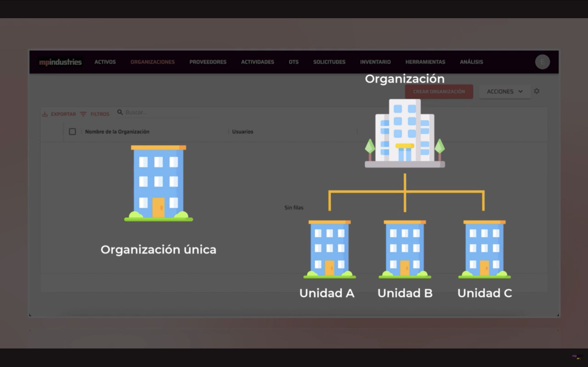Image resolution: width=588 pixels, height=367 pixels.
Task: Click the settings gear icon
Action: click(x=537, y=91)
